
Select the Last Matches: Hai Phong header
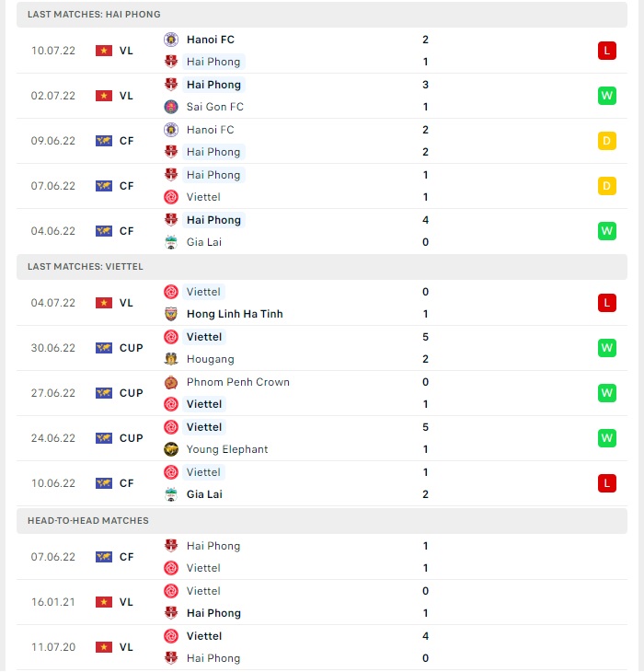coord(322,15)
